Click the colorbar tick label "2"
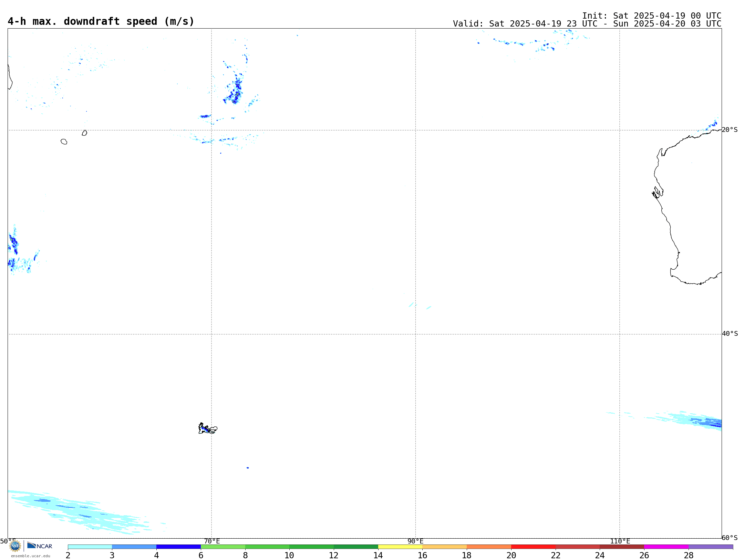Image resolution: width=744 pixels, height=560 pixels. [x=68, y=556]
